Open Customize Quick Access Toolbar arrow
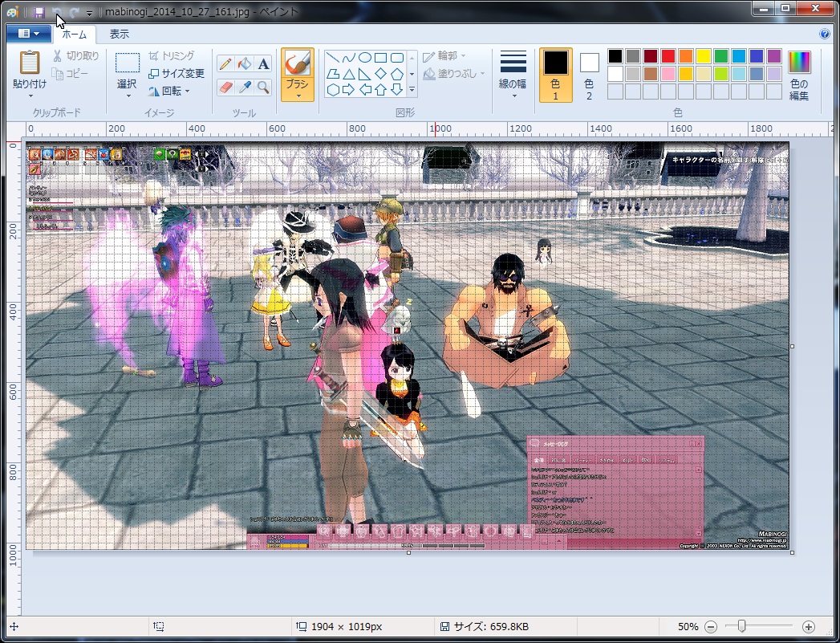840x643 pixels. [90, 12]
